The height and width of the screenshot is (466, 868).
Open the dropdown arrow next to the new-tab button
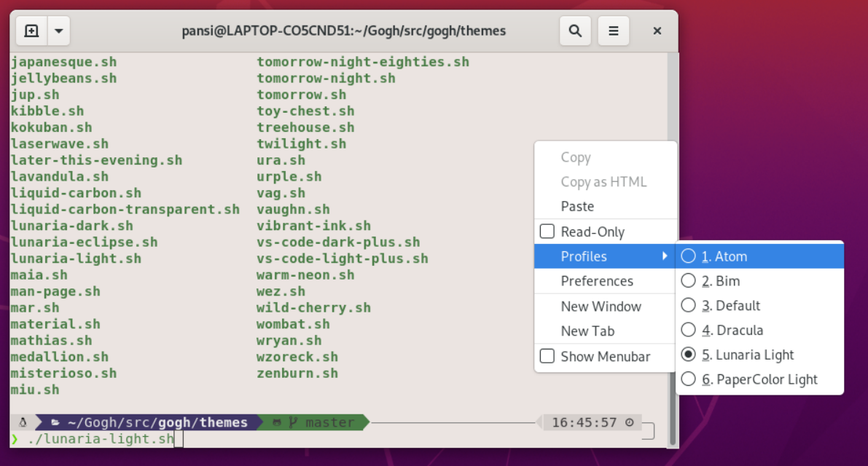click(x=57, y=31)
